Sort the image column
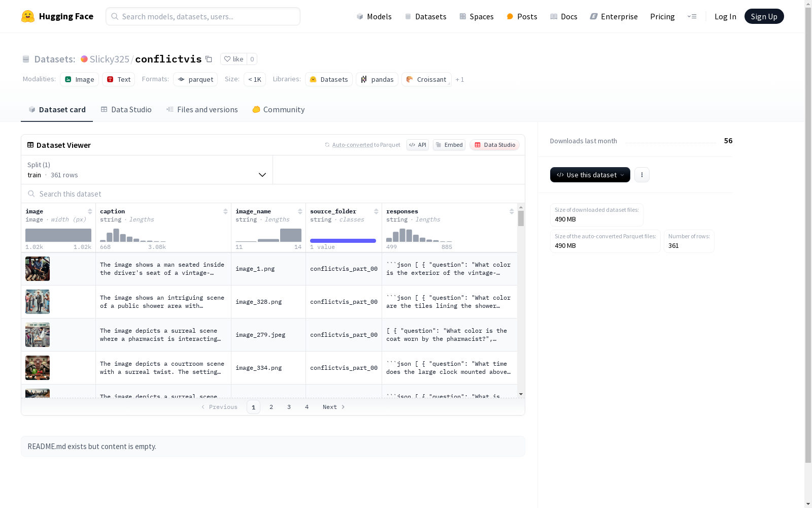The height and width of the screenshot is (508, 812). (x=90, y=211)
